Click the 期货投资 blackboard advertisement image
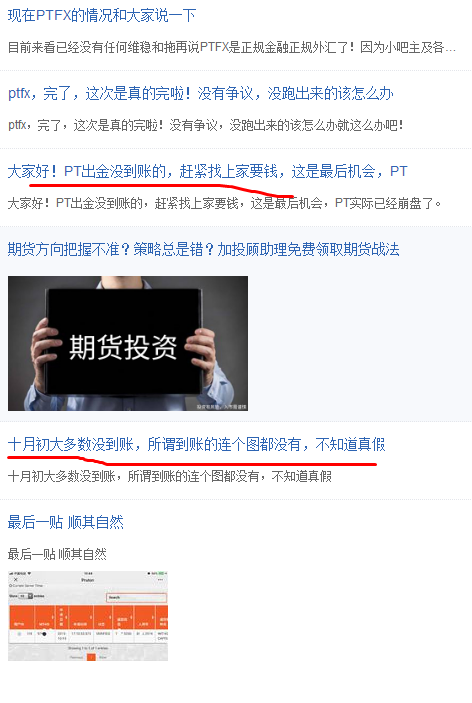 128,343
